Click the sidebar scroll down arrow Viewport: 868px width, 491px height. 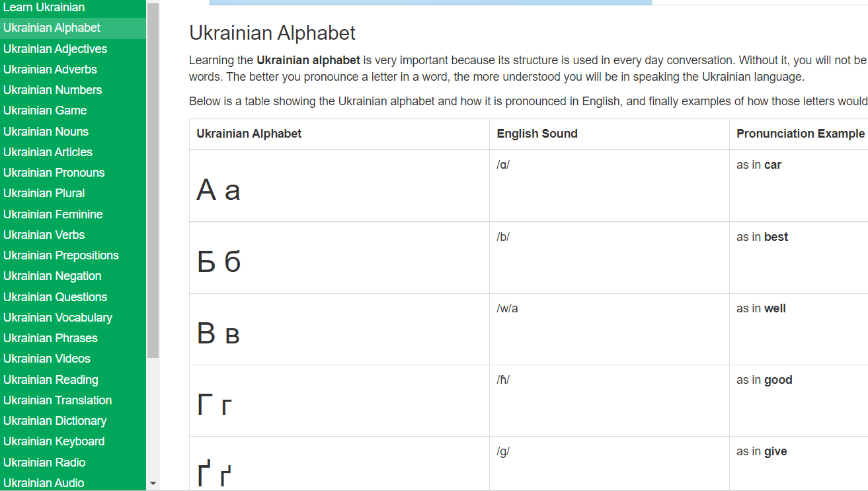tap(153, 484)
